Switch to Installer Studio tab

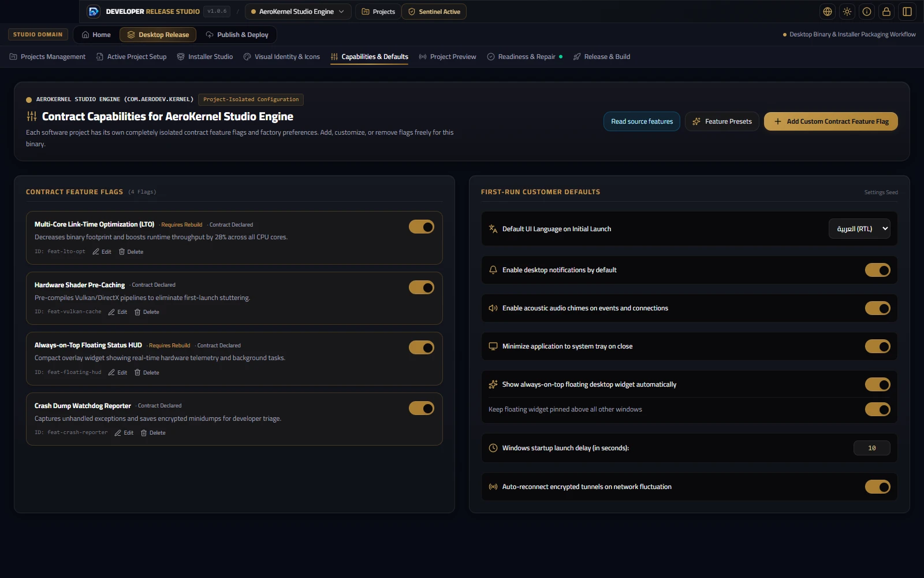(205, 57)
